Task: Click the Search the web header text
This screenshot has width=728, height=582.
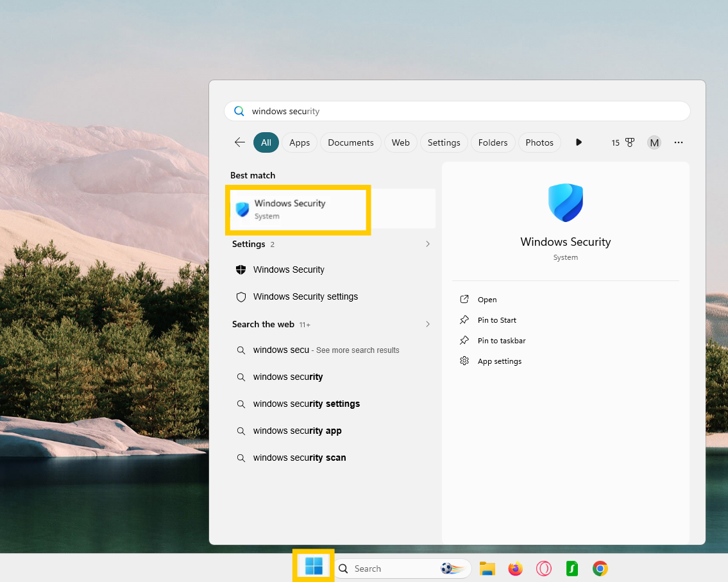Action: pos(263,324)
